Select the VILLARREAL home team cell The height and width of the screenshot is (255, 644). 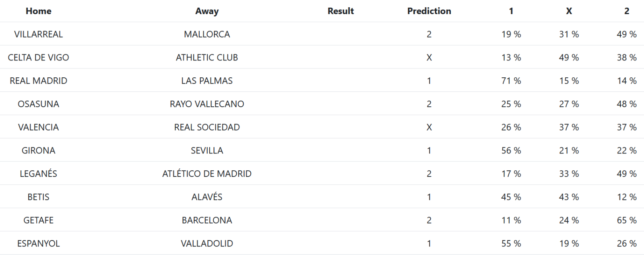38,34
